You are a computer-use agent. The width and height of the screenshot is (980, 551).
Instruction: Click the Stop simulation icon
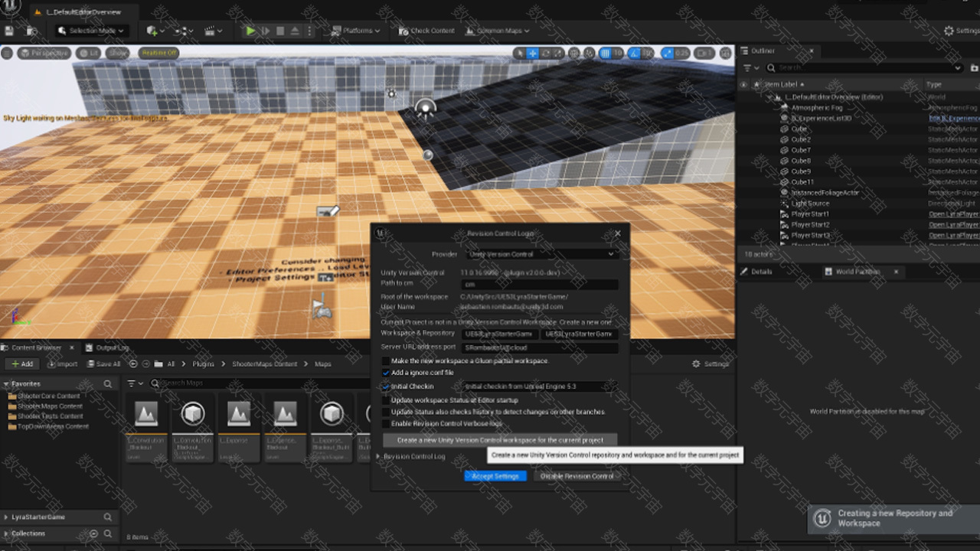coord(280,31)
